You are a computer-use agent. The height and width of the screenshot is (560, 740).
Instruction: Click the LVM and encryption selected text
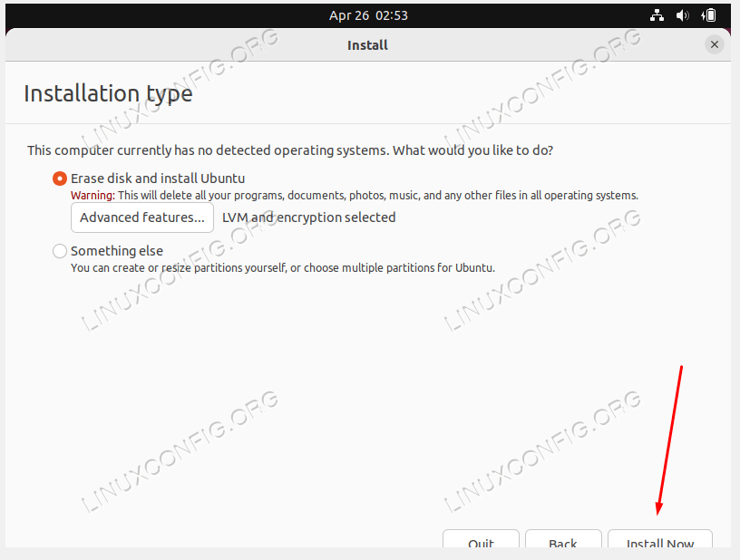click(x=308, y=217)
